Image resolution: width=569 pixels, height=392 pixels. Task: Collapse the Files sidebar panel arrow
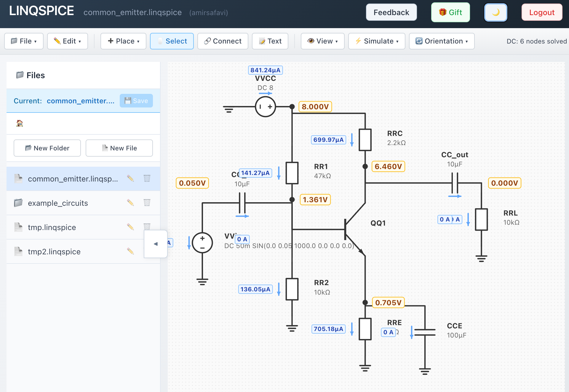click(x=156, y=244)
